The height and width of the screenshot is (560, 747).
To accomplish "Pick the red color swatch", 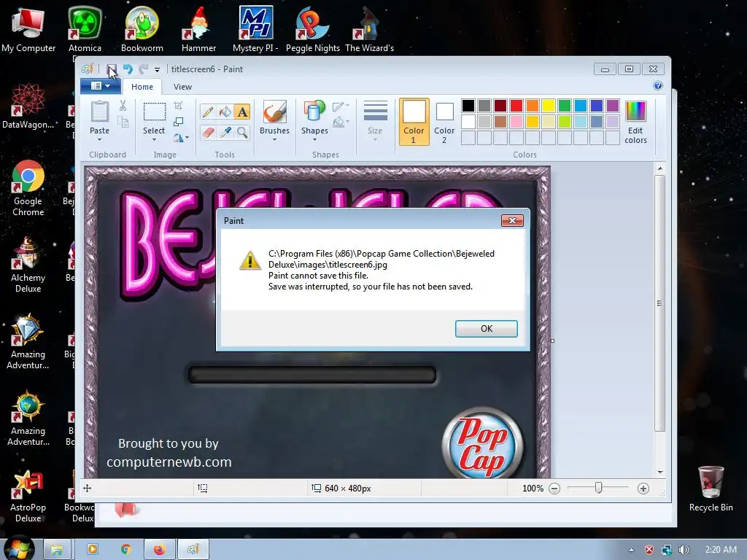I will (516, 106).
